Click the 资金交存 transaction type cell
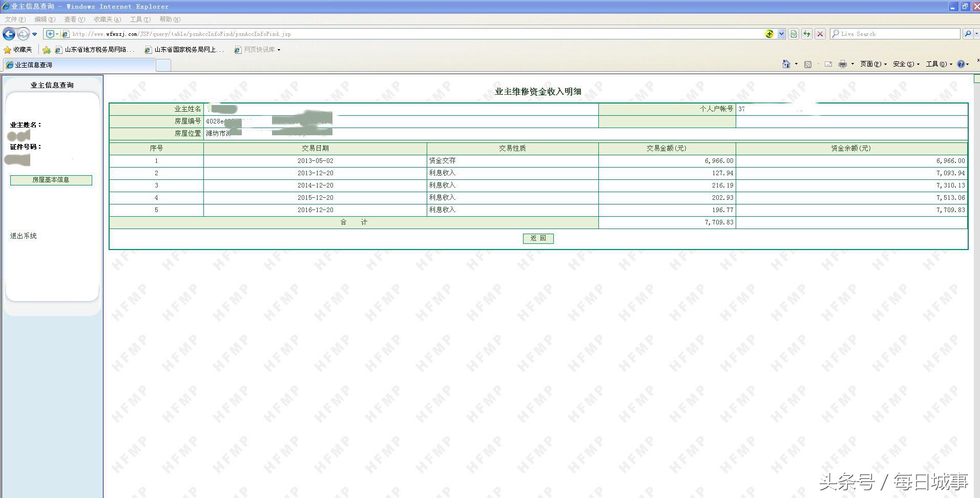Viewport: 980px width, 498px height. click(x=512, y=160)
